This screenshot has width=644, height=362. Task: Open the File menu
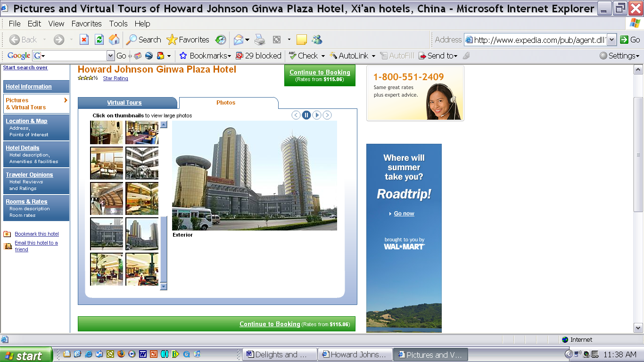(15, 24)
